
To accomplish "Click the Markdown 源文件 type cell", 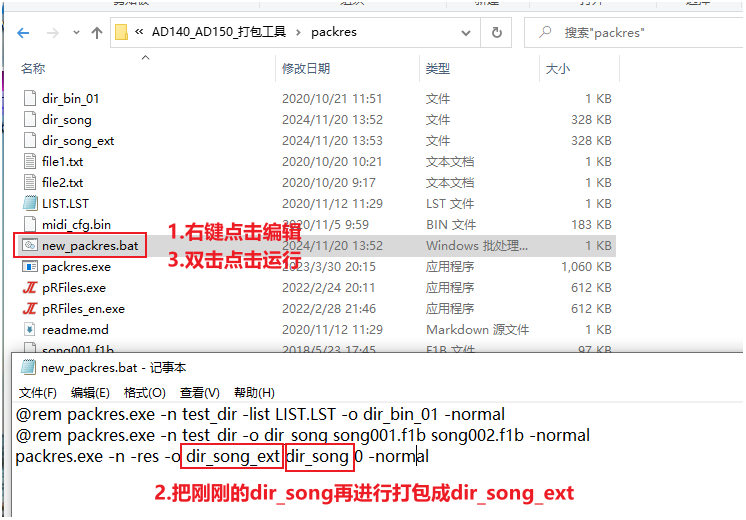I will coord(477,330).
